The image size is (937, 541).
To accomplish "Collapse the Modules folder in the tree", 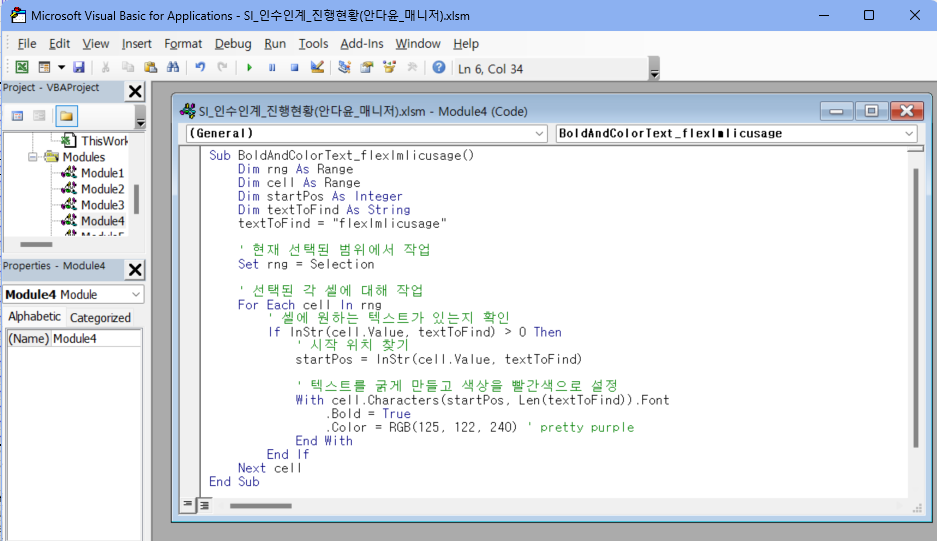I will click(33, 157).
